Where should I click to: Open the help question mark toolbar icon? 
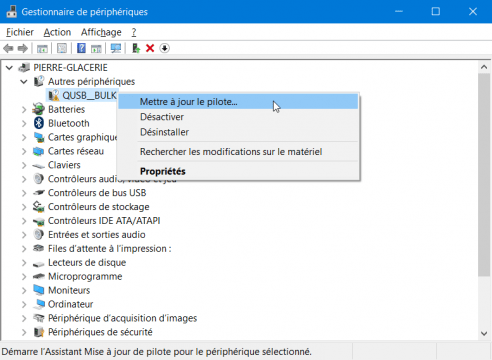[x=81, y=48]
